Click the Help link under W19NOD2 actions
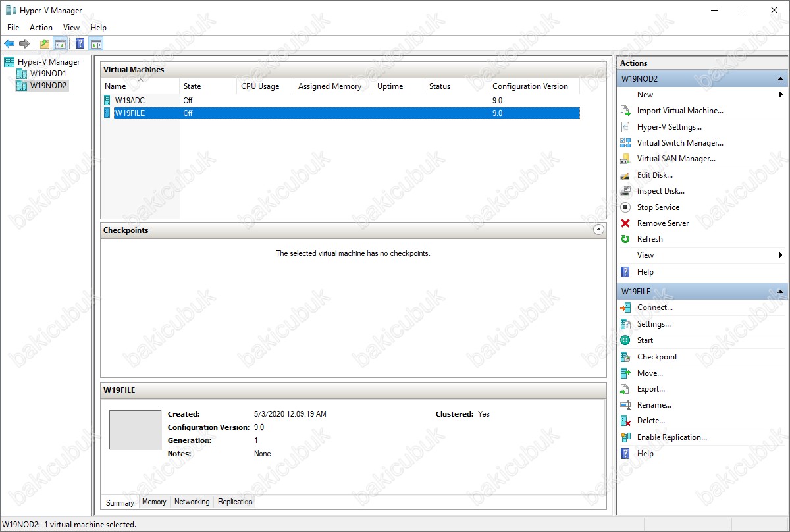The width and height of the screenshot is (790, 532). click(x=645, y=272)
